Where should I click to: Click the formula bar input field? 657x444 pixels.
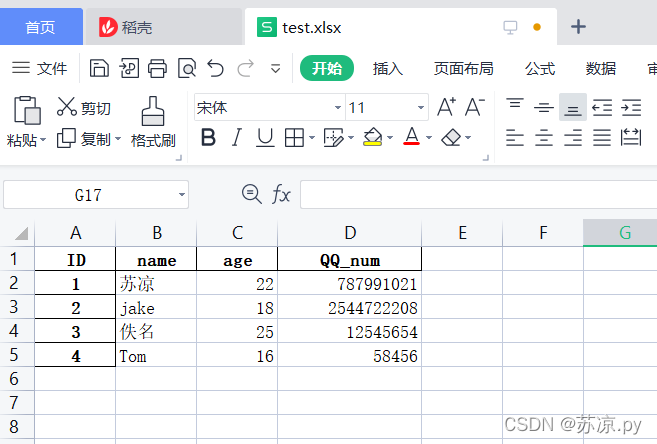(478, 195)
